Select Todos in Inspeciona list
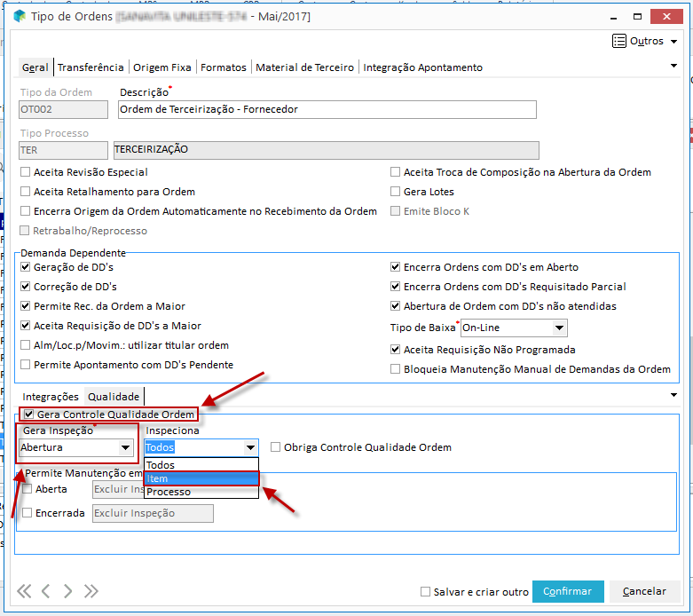Image resolution: width=693 pixels, height=616 pixels. (201, 465)
